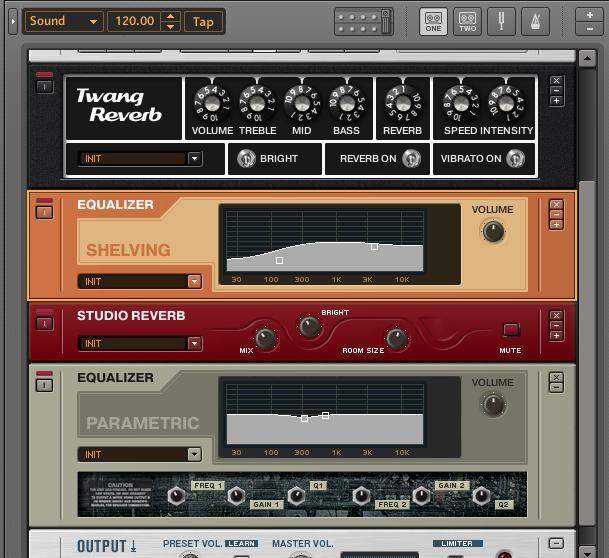This screenshot has width=609, height=558.
Task: Click the LEARN button in Output
Action: pos(241,544)
